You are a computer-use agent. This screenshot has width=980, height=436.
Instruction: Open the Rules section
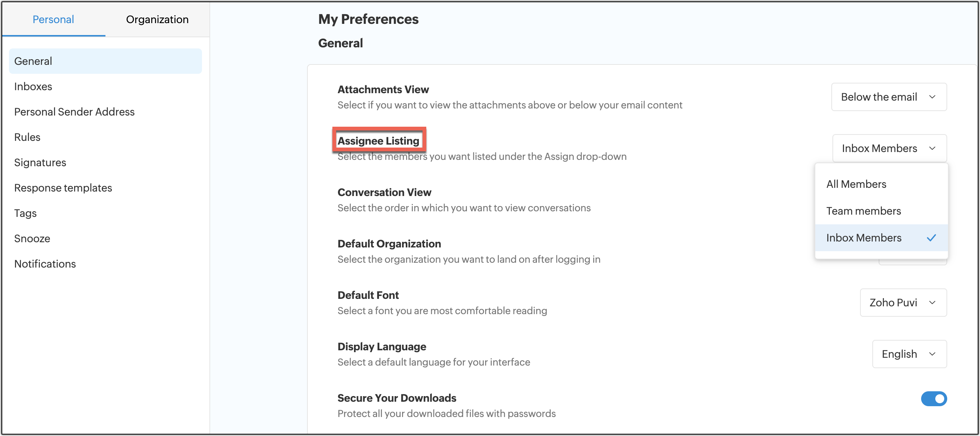click(x=28, y=137)
